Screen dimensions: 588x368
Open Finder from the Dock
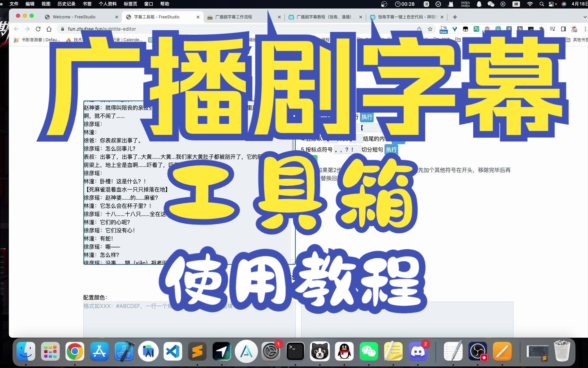26,351
